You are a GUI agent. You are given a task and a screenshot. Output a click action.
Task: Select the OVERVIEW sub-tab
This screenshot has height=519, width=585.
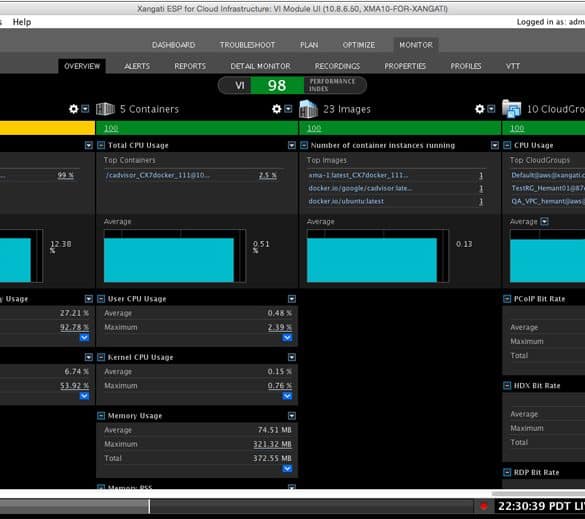coord(82,66)
